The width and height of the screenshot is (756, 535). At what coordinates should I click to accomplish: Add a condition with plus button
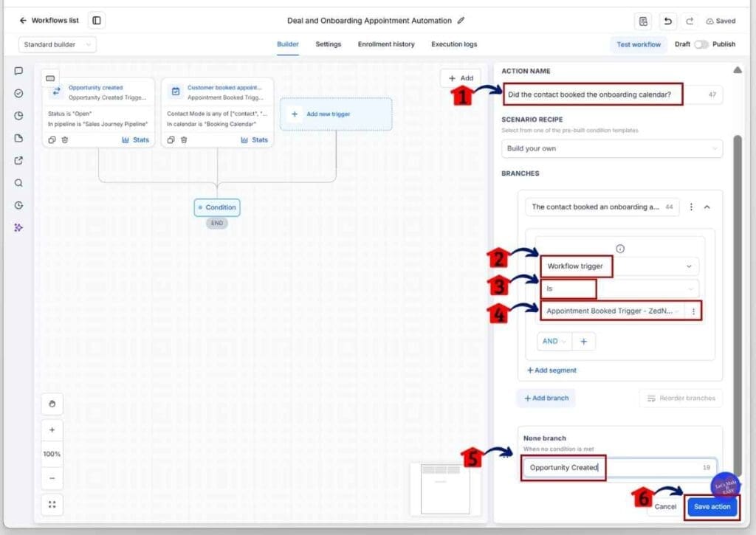583,341
